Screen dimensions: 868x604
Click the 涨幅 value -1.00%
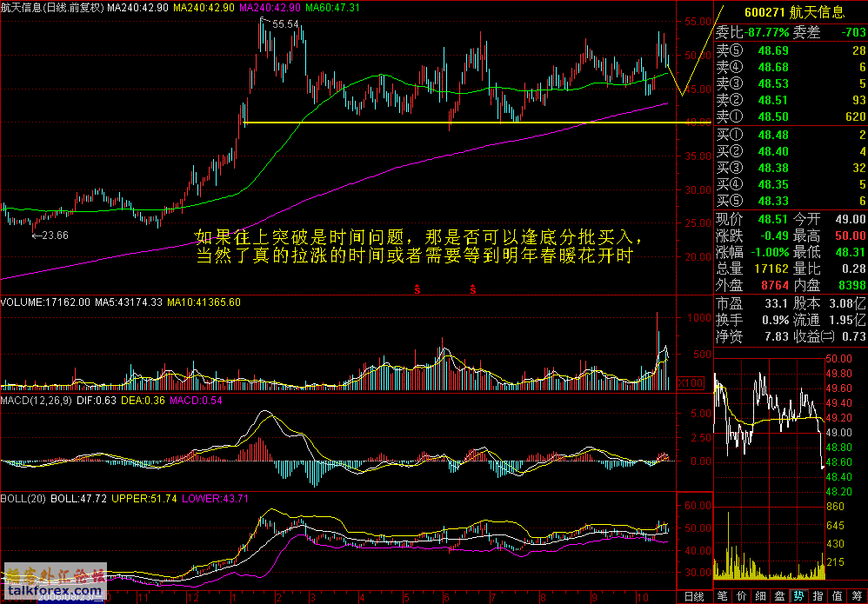click(770, 252)
